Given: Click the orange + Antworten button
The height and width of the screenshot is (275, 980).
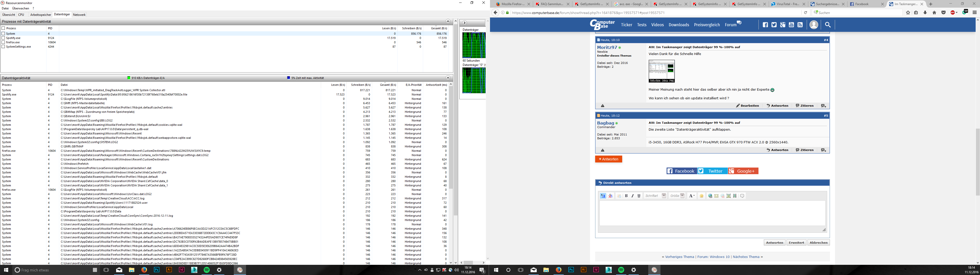Looking at the screenshot, I should pos(608,159).
